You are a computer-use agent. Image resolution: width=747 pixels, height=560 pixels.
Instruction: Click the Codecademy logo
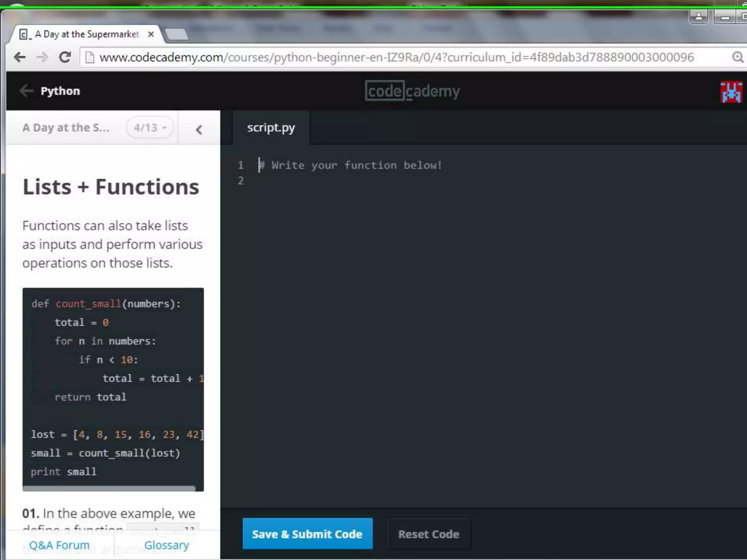(x=412, y=91)
